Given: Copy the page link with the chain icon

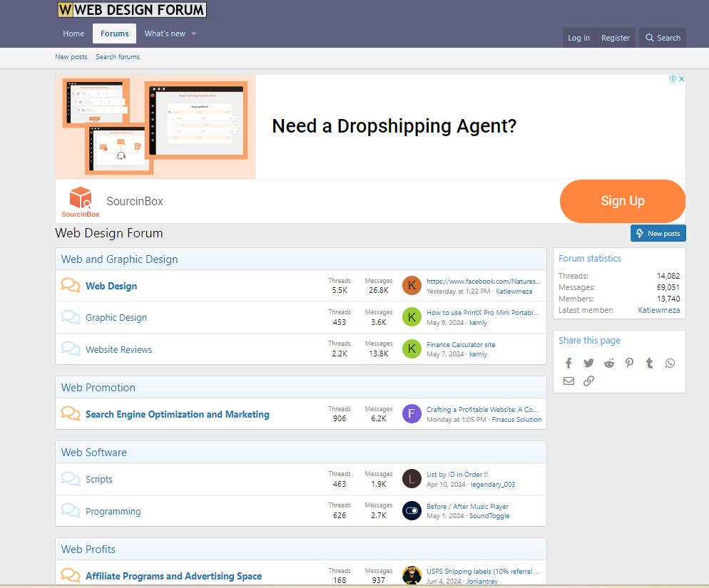Looking at the screenshot, I should click(588, 381).
